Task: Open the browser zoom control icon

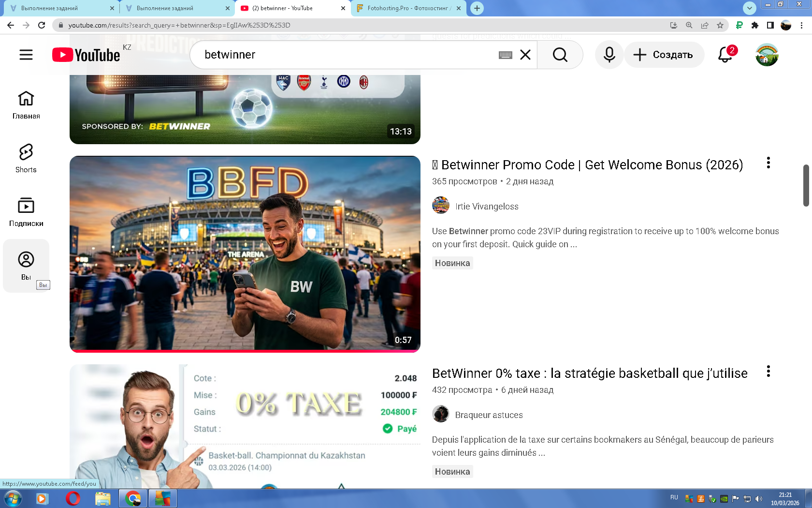Action: (689, 25)
